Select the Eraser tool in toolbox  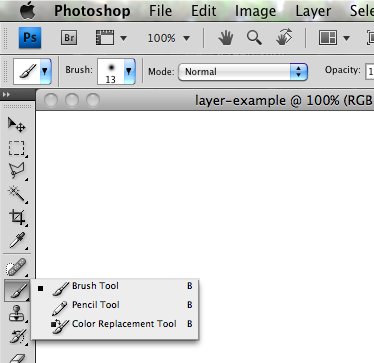pos(17,357)
